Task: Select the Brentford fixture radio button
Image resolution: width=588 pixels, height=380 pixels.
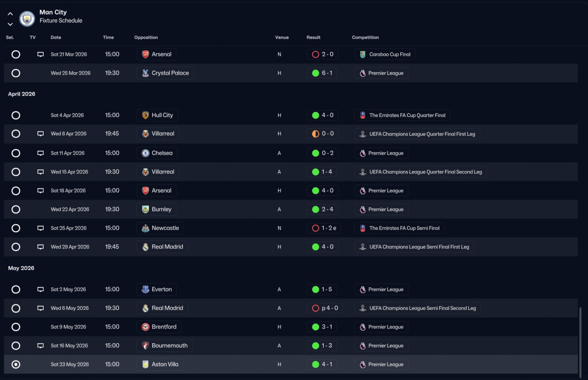Action: pyautogui.click(x=16, y=327)
